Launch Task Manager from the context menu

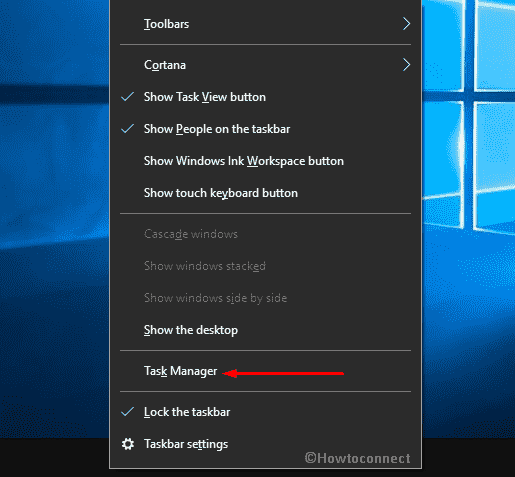265,371
